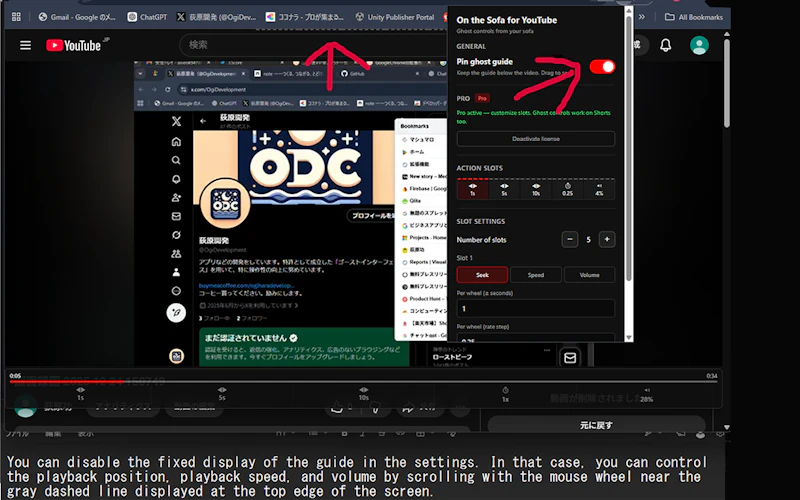Click the YouTube page scrollbar thumb
The image size is (800, 500).
click(x=727, y=83)
